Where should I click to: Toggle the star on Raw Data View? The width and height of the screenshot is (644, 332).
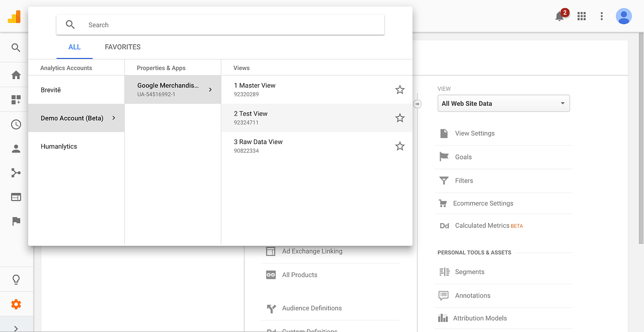click(399, 146)
